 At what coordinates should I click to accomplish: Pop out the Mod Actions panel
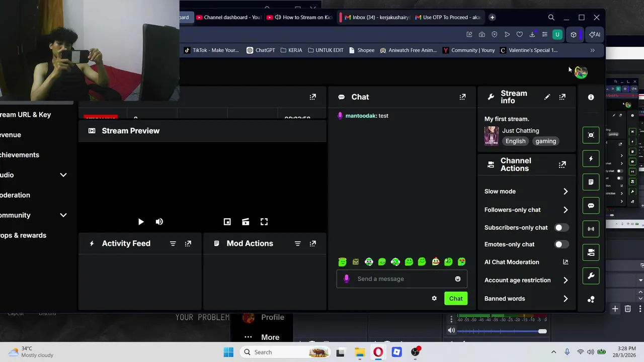point(312,243)
